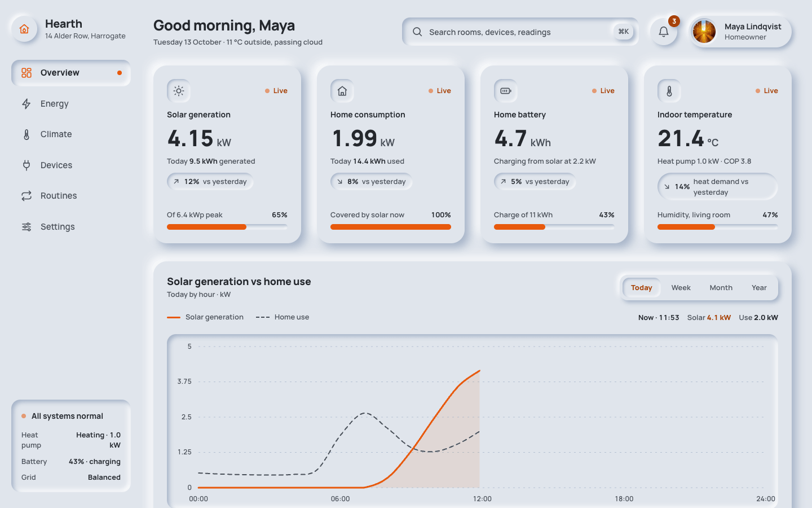Viewport: 812px width, 508px height.
Task: Open notifications bell icon
Action: pyautogui.click(x=664, y=32)
